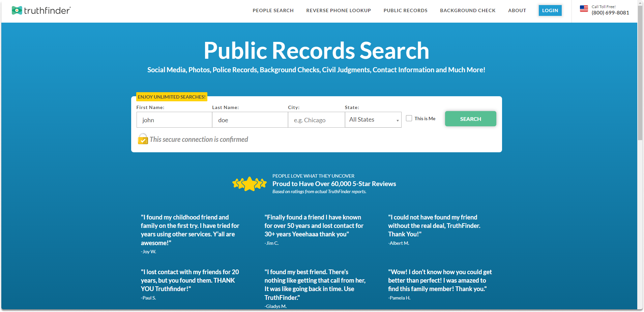Click 'Proud to Have Over 60,000 5-Star Reviews'
This screenshot has width=644, height=312.
click(x=334, y=184)
